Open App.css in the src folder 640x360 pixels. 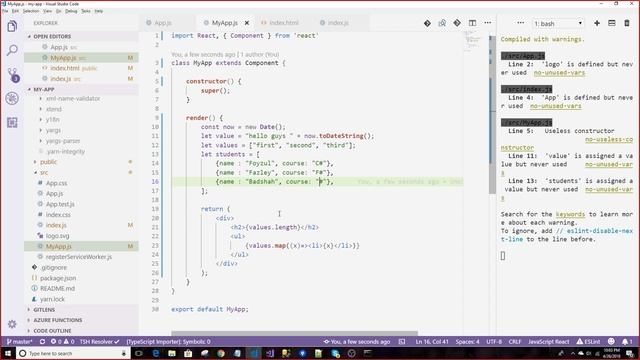tap(56, 183)
